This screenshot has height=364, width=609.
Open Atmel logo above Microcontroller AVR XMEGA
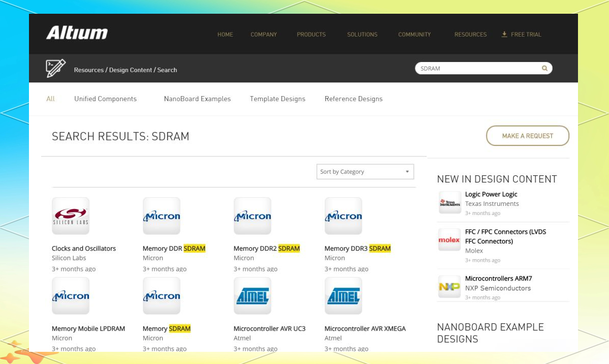(343, 296)
